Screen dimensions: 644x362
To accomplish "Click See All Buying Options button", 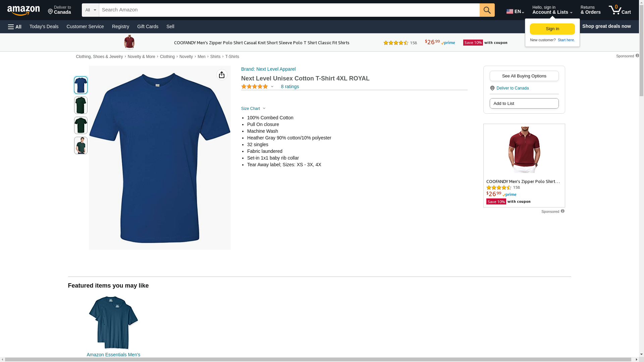I will [x=524, y=76].
